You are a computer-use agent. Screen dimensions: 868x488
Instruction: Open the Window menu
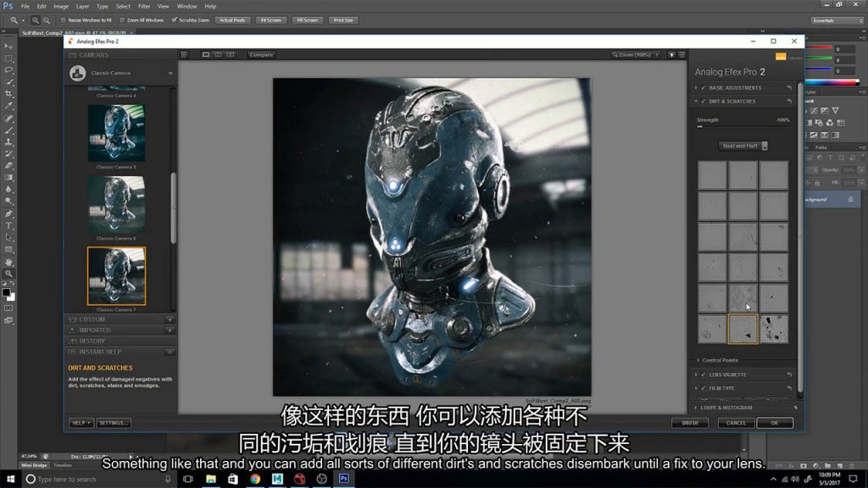click(x=186, y=7)
